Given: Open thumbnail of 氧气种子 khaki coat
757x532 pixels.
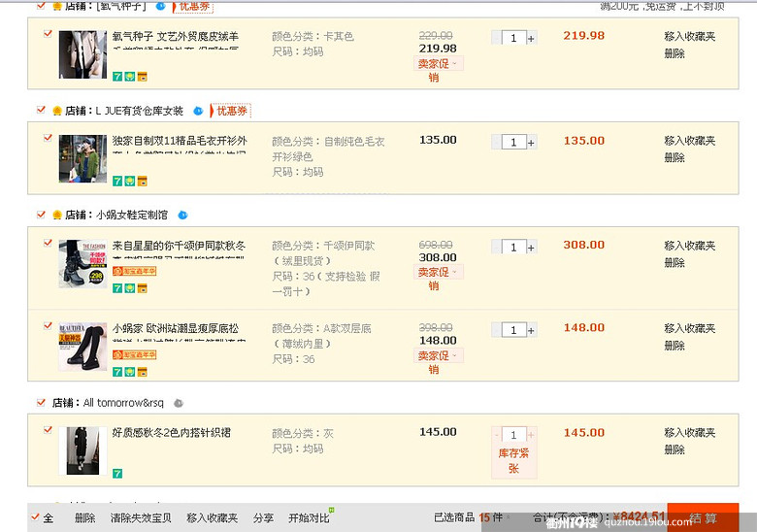Looking at the screenshot, I should 82,54.
